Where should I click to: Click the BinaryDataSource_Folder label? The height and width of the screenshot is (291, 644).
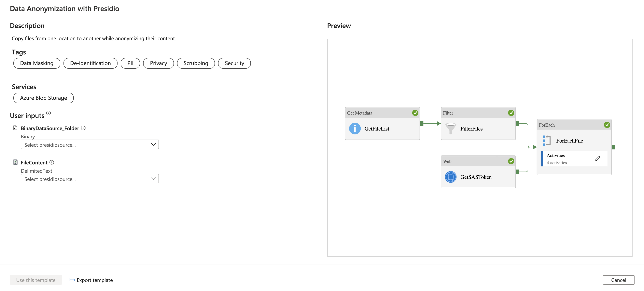pyautogui.click(x=50, y=128)
